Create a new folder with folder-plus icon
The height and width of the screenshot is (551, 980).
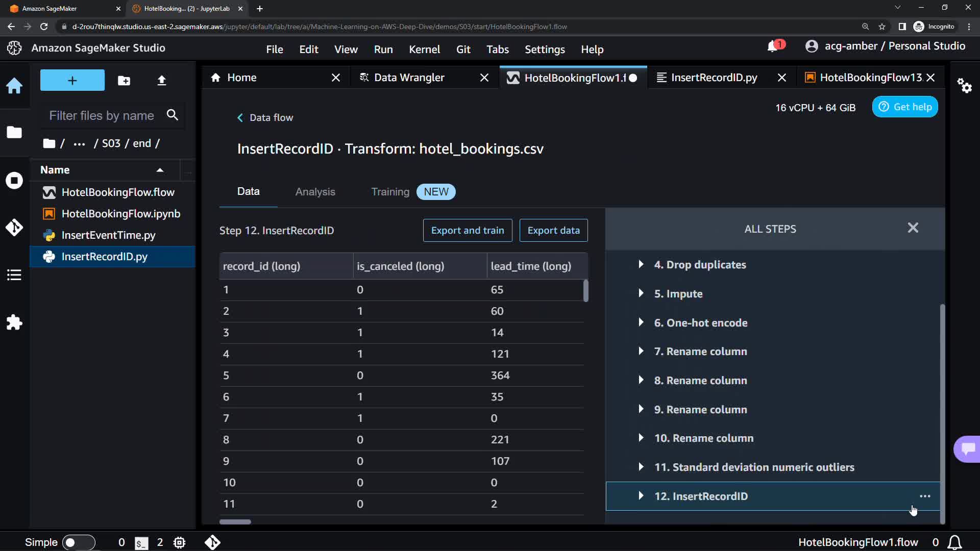pos(124,81)
